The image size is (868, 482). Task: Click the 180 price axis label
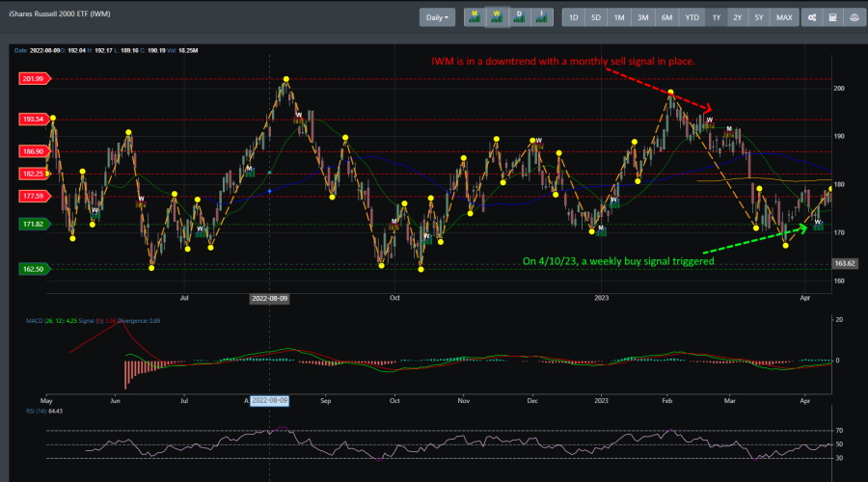click(839, 185)
